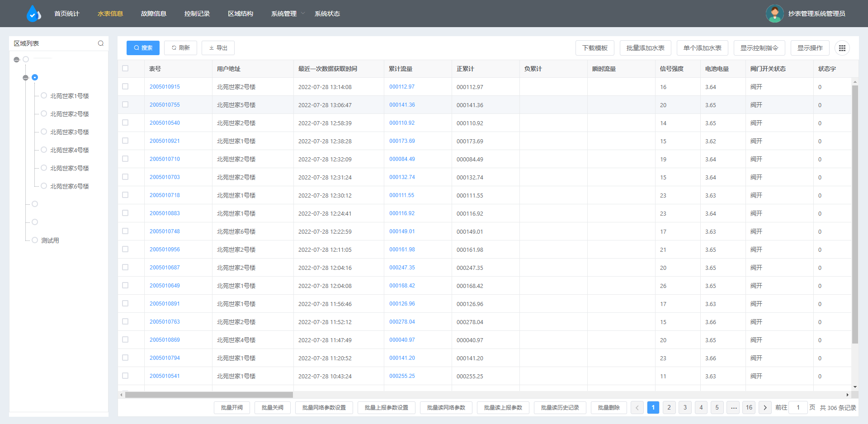Image resolution: width=868 pixels, height=424 pixels.
Task: Open meter link 2005010541
Action: [165, 376]
